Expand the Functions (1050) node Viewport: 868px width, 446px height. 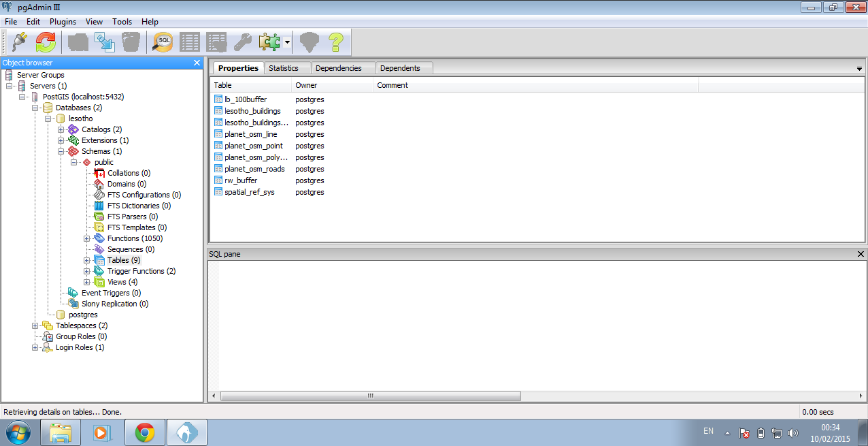87,238
